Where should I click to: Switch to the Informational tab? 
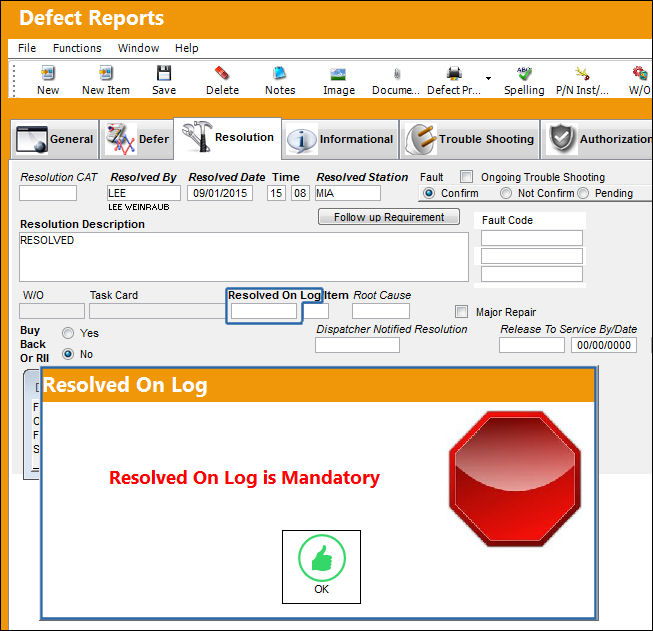[x=340, y=139]
